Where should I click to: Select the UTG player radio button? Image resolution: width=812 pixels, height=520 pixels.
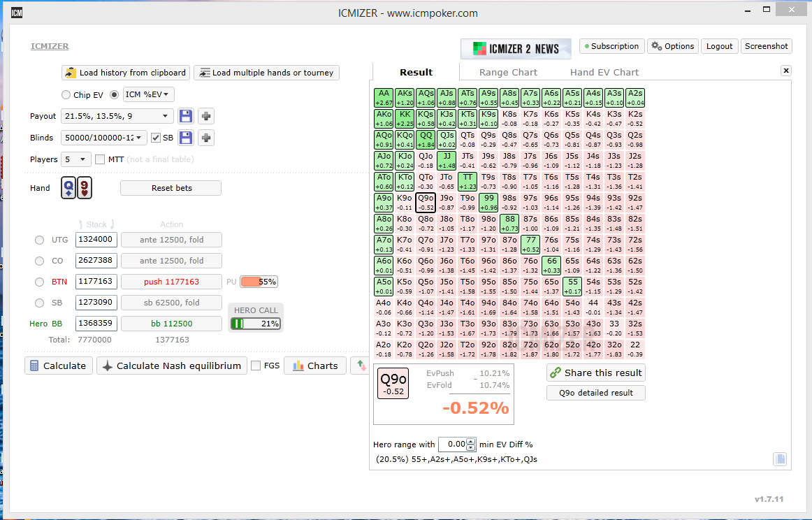(x=39, y=240)
